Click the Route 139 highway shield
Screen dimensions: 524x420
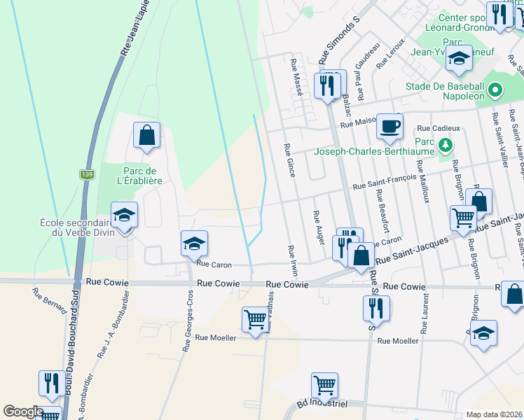point(87,174)
